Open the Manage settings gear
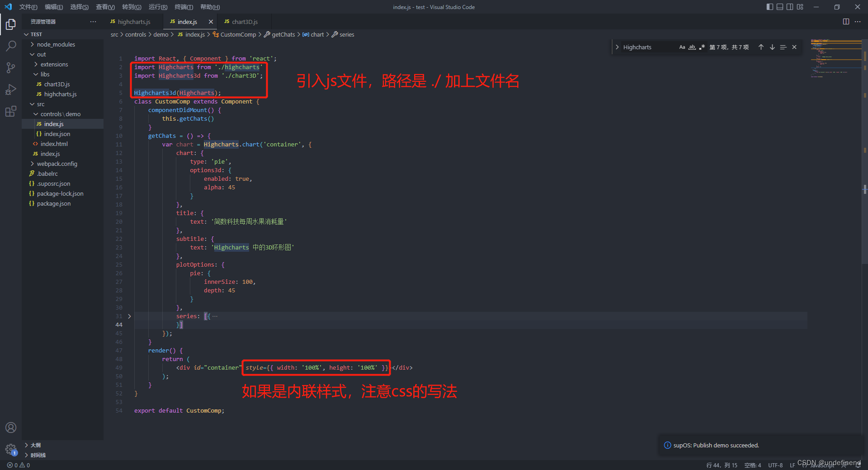Screen dimensions: 868x470 [x=11, y=449]
